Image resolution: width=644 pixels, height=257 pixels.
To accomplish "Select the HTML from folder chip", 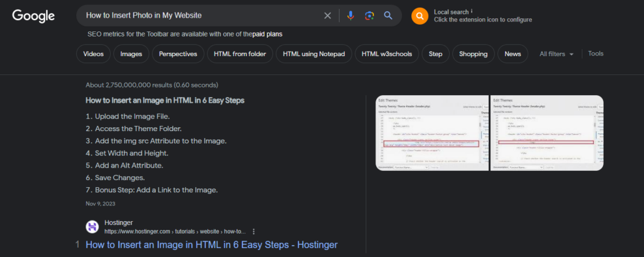I will pyautogui.click(x=240, y=54).
